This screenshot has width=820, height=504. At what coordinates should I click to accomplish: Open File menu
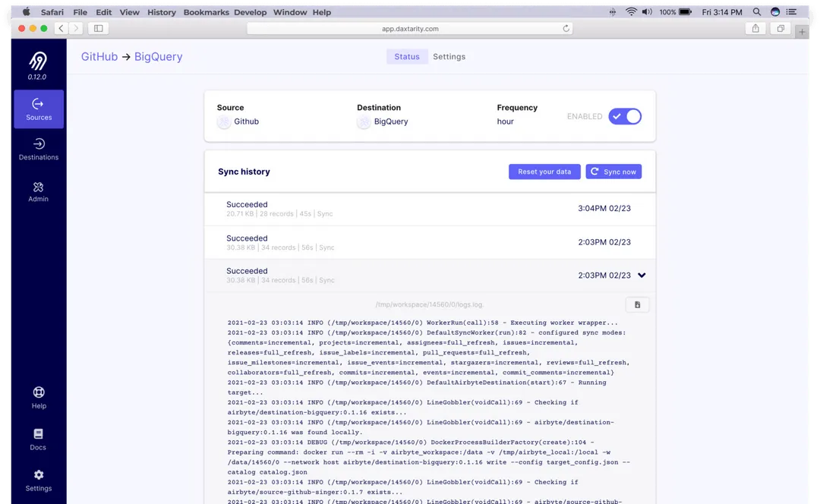[80, 12]
